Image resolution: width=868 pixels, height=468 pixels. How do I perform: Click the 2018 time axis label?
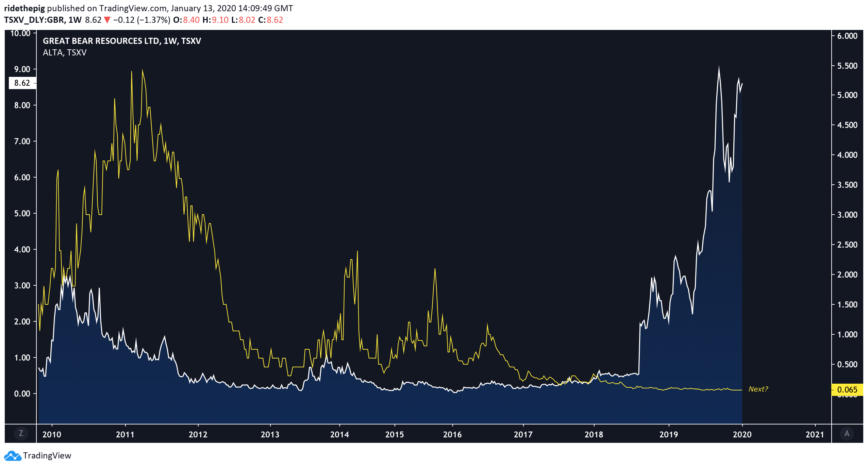594,434
